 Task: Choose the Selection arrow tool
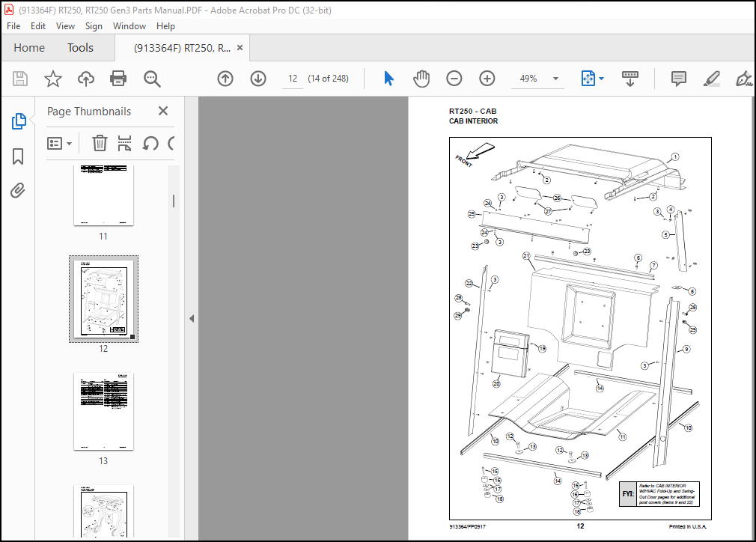[388, 78]
